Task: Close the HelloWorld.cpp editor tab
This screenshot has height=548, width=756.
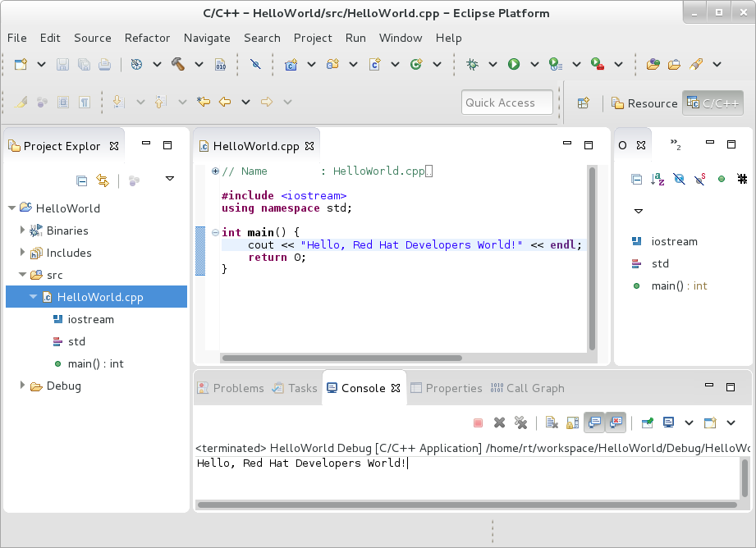Action: tap(309, 145)
